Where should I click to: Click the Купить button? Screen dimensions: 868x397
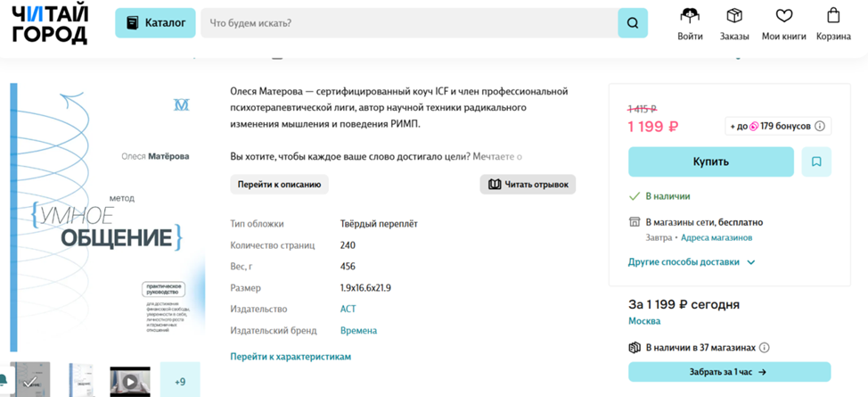coord(710,161)
